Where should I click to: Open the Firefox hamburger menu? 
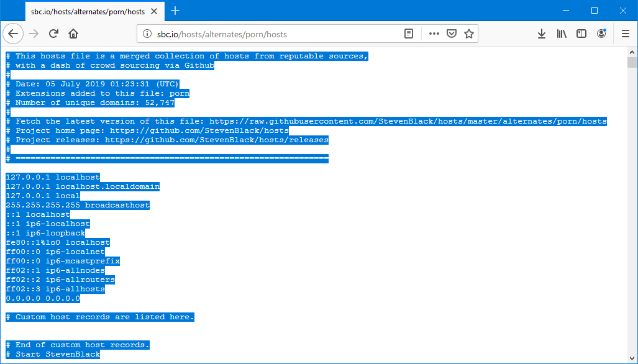pyautogui.click(x=626, y=34)
